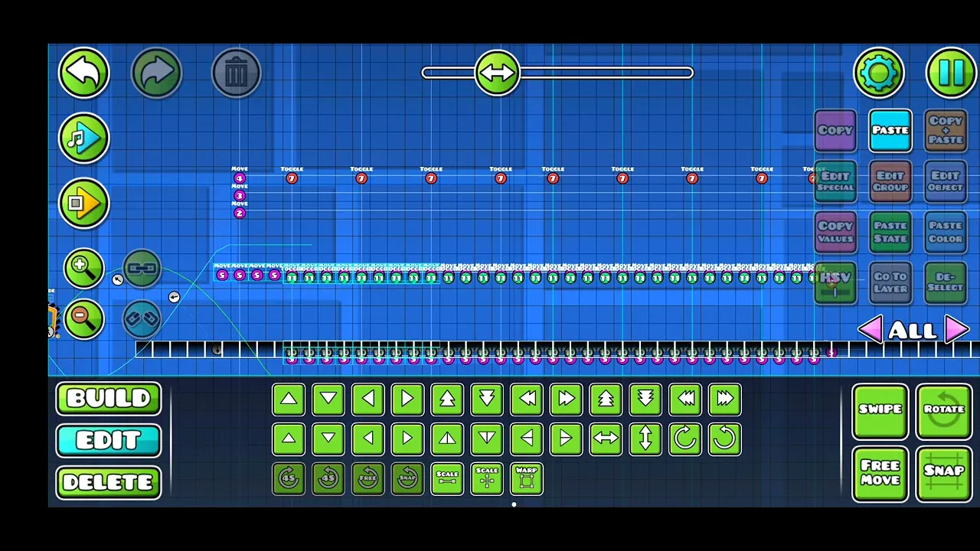Click triple-arrow move up button

(606, 399)
